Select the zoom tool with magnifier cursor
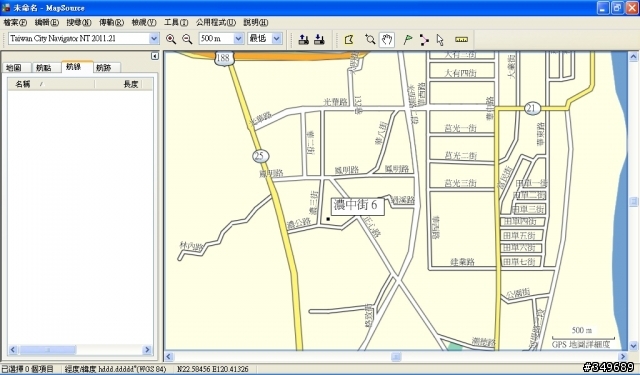 click(x=370, y=40)
